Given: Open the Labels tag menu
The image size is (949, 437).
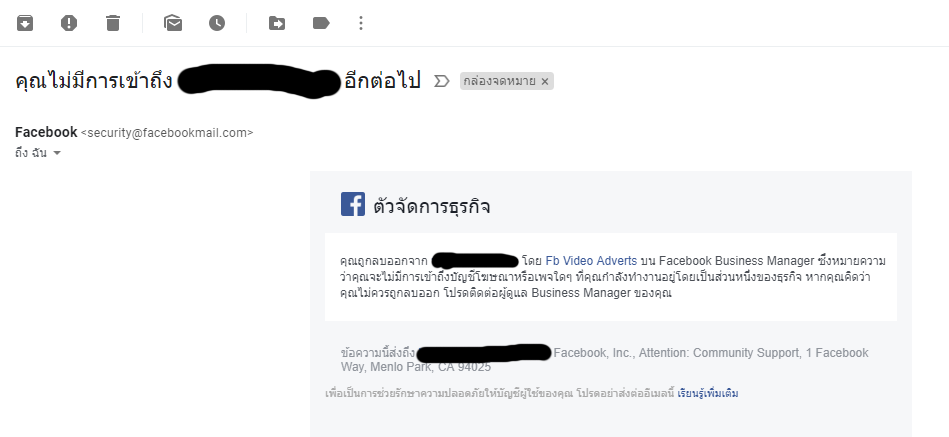Looking at the screenshot, I should click(x=321, y=23).
